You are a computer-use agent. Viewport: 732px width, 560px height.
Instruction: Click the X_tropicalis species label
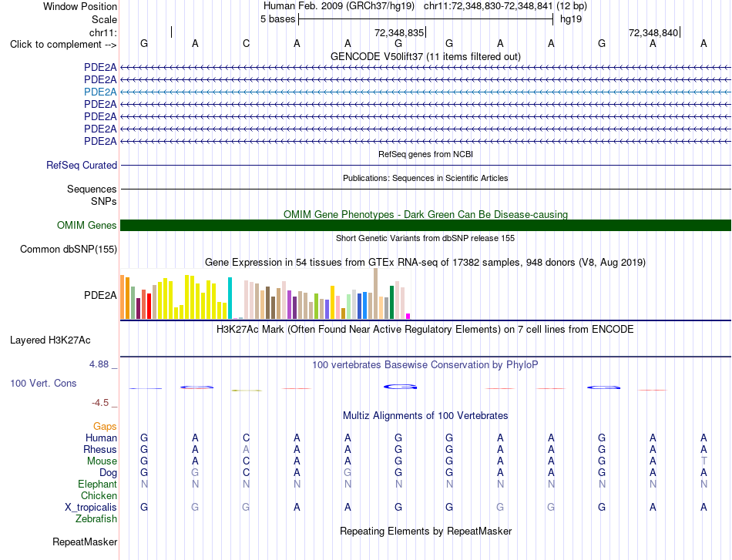pyautogui.click(x=91, y=508)
